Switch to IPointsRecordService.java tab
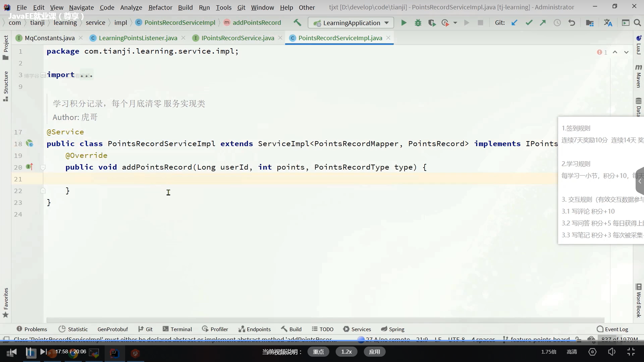 [237, 38]
